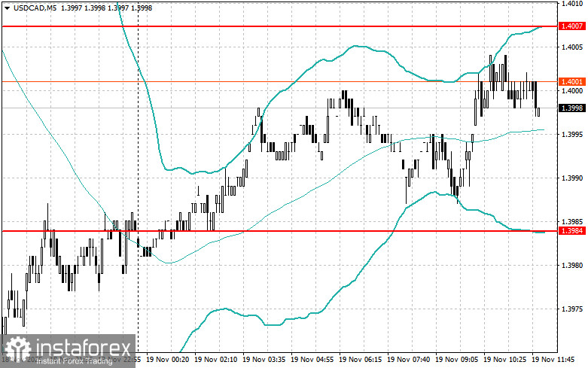Screen dimensions: 588x368
Task: Select the 19 Nov 11:45 time label
Action: [553, 360]
